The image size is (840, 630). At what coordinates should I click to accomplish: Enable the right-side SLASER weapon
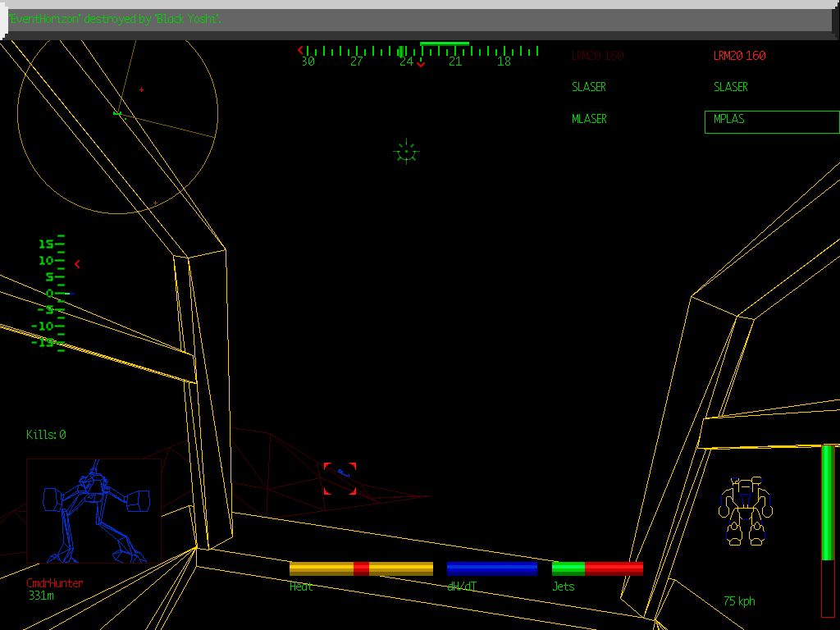731,86
